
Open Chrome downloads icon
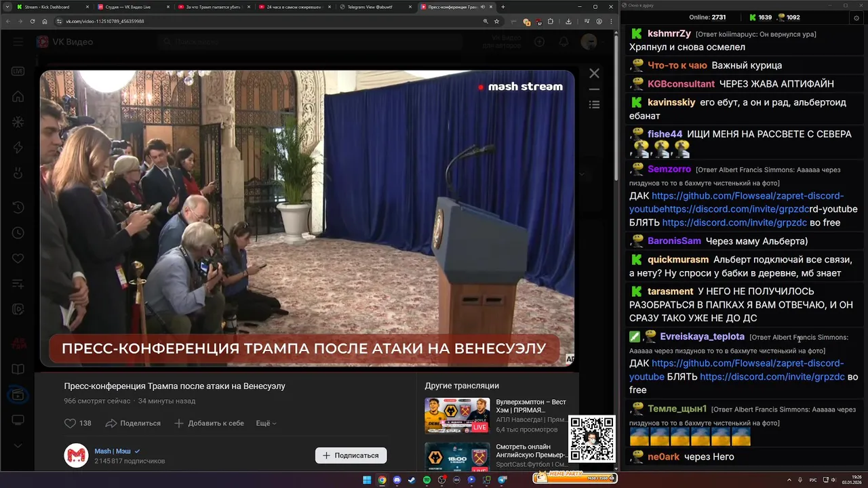tap(568, 21)
